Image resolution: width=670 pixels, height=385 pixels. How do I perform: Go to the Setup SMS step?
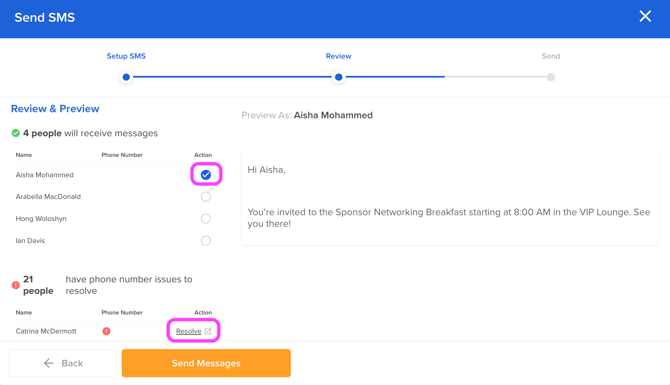click(126, 56)
